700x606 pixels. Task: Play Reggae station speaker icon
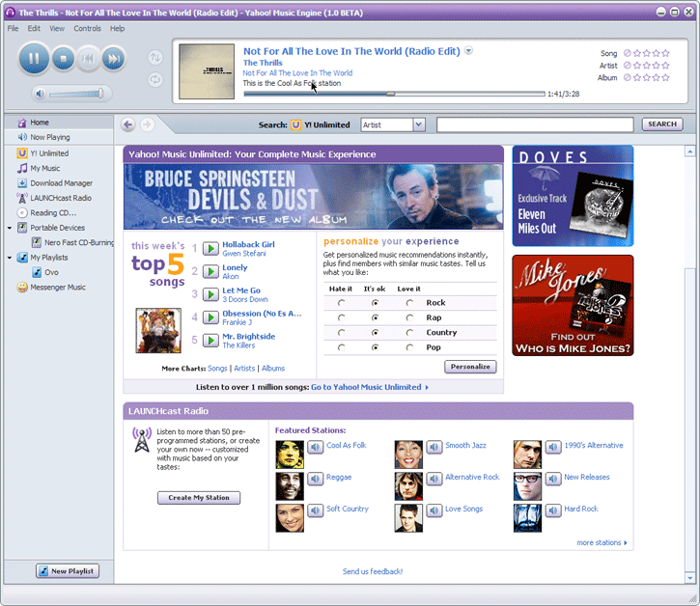pos(315,479)
